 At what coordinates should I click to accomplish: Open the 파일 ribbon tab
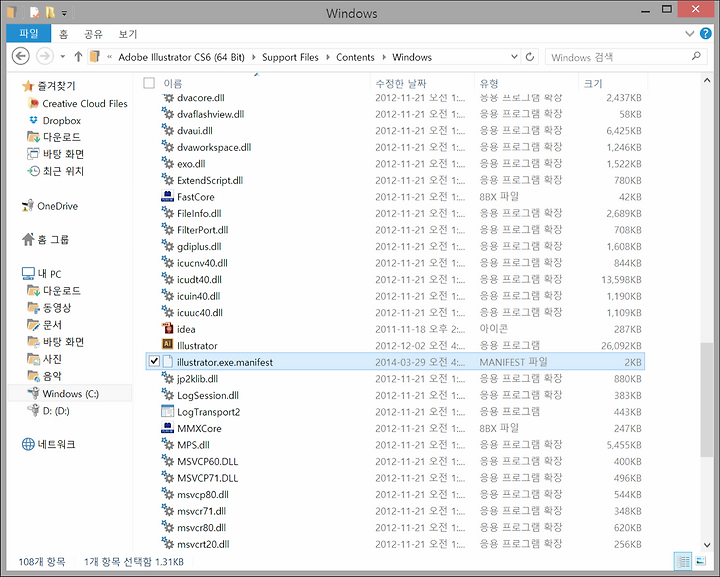29,34
